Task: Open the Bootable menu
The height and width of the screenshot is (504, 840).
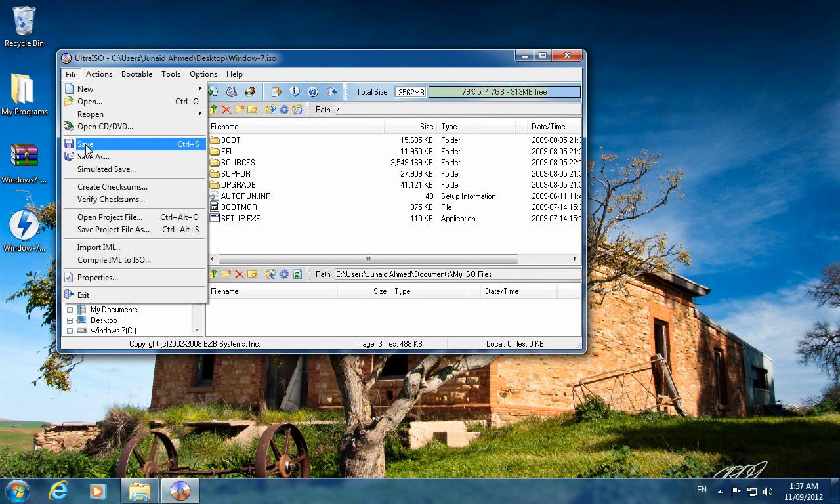Action: coord(136,74)
